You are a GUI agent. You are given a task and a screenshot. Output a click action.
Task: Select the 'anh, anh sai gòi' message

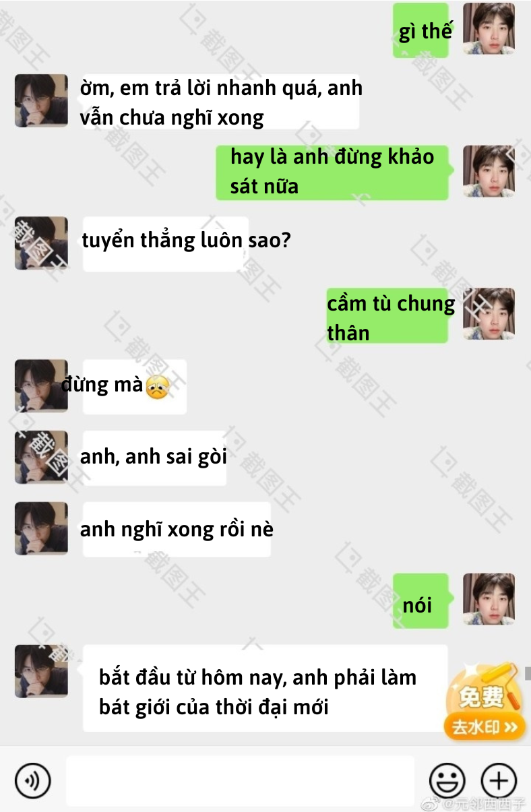click(154, 458)
